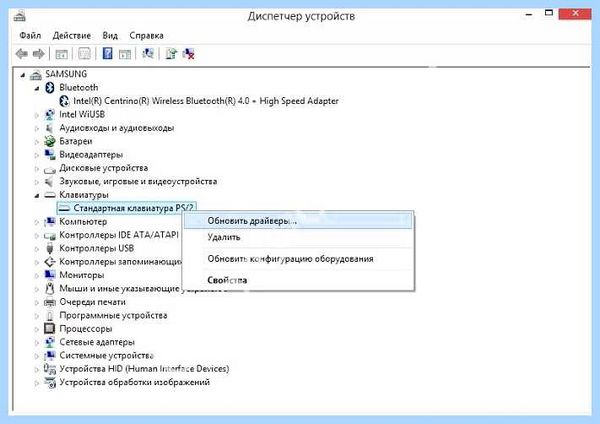Select Intel Centrino Wireless Bluetooth adapter label
Screen dimensions: 600x424
(206, 101)
